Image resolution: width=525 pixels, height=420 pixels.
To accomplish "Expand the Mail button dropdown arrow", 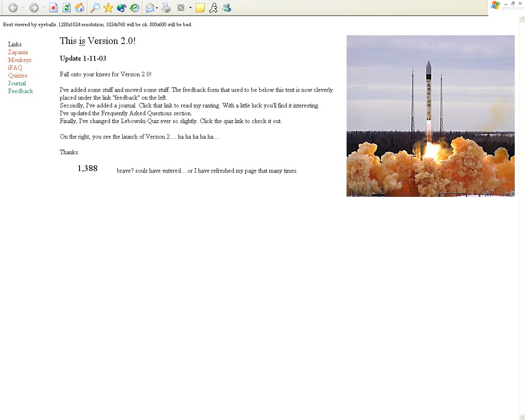I will [157, 8].
